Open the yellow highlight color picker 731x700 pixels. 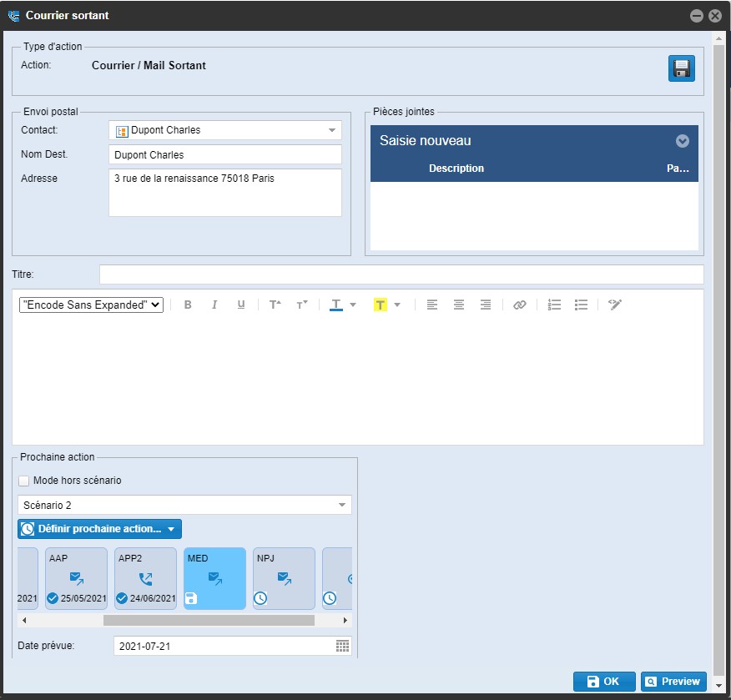[397, 305]
